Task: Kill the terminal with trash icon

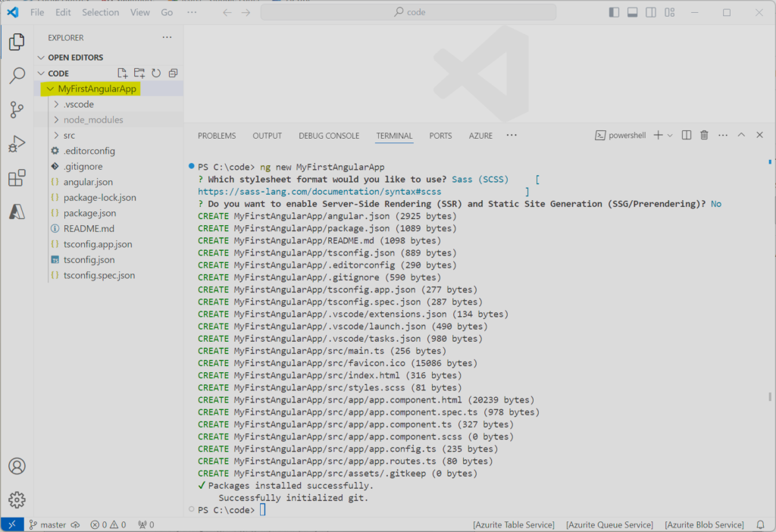Action: 704,136
